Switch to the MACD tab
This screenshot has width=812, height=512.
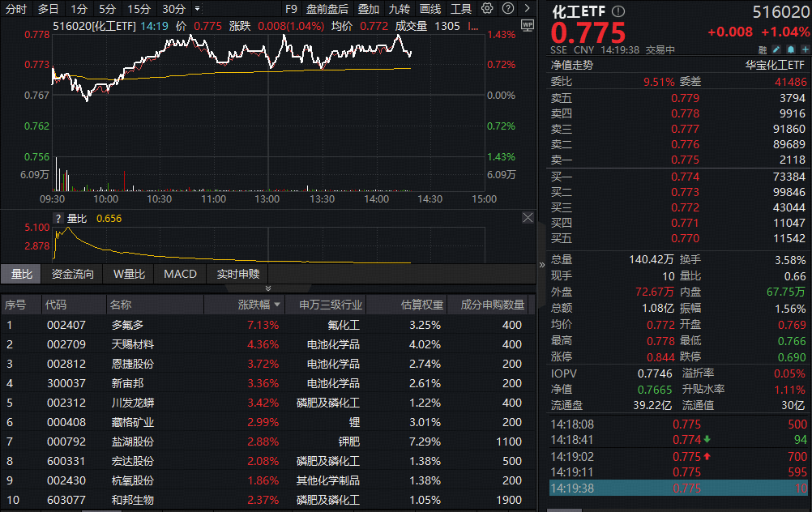click(x=179, y=274)
